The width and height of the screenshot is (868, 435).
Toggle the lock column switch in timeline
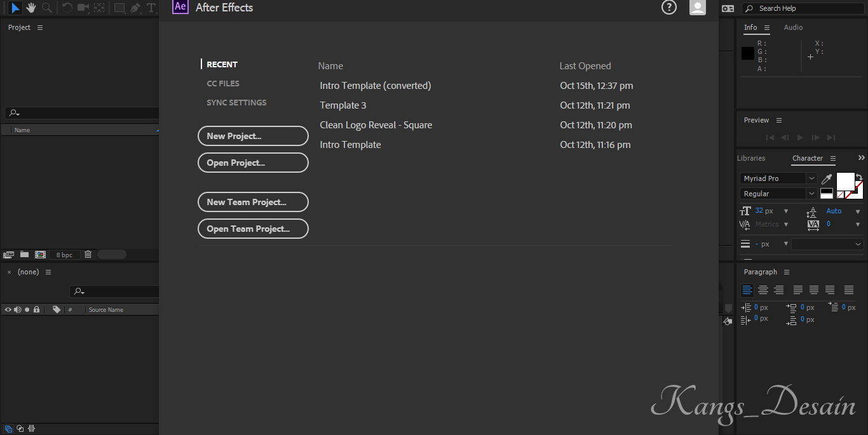point(36,309)
